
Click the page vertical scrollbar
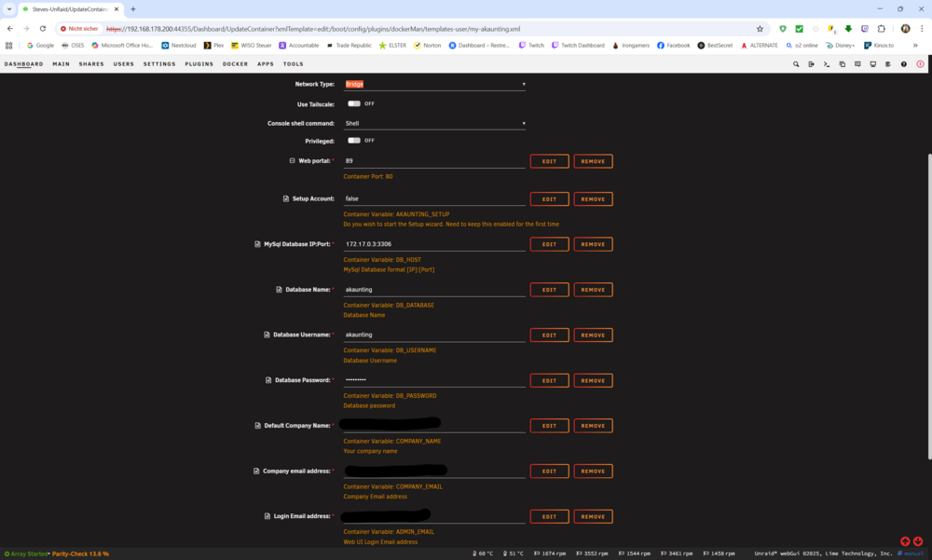[x=929, y=307]
